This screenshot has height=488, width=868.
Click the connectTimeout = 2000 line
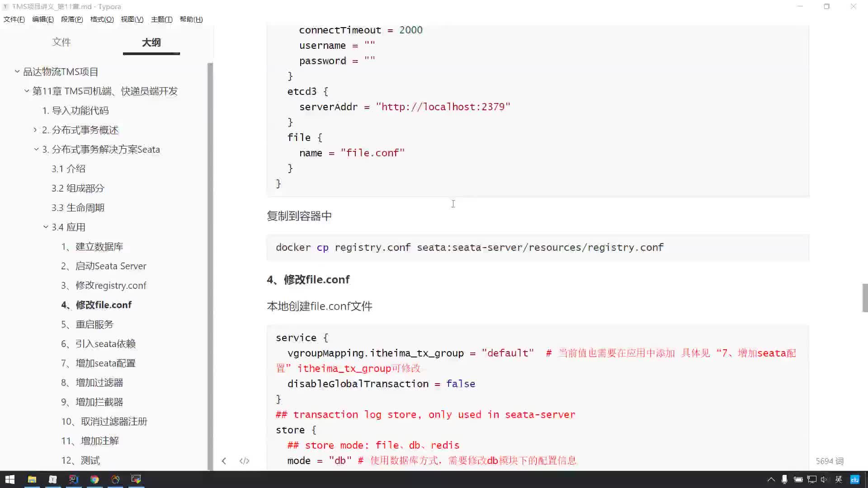pyautogui.click(x=361, y=30)
